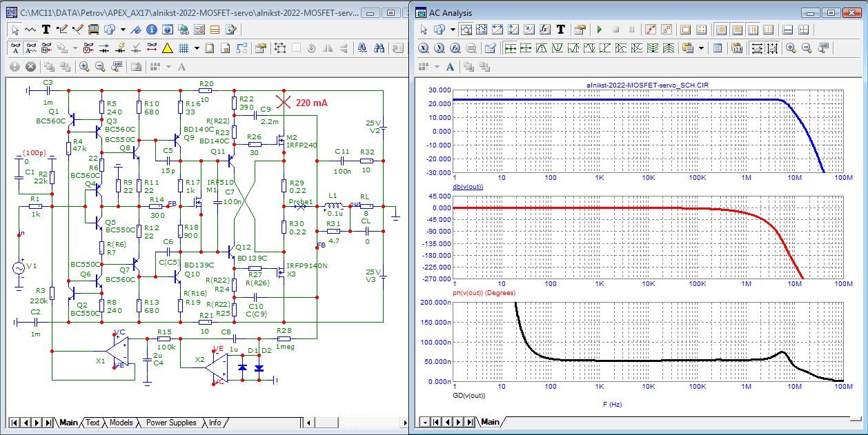Screen dimensions: 868x435
Task: Select Main tab in AC Analysis
Action: coord(490,422)
